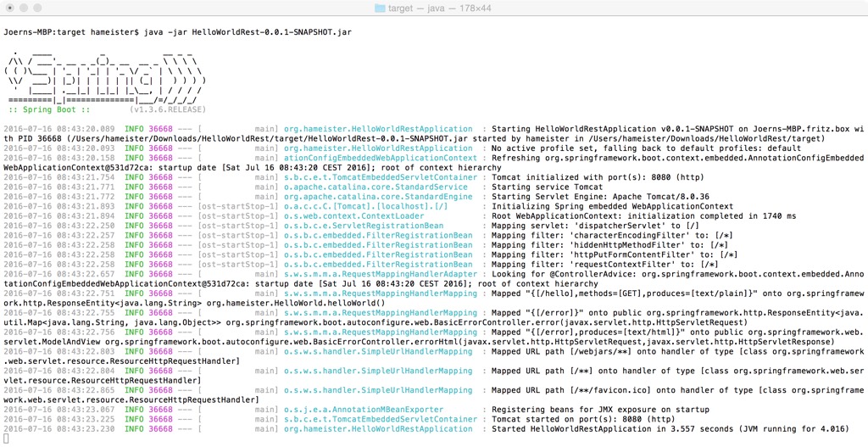
Task: Maximize the terminal window with zoom button
Action: [45, 8]
